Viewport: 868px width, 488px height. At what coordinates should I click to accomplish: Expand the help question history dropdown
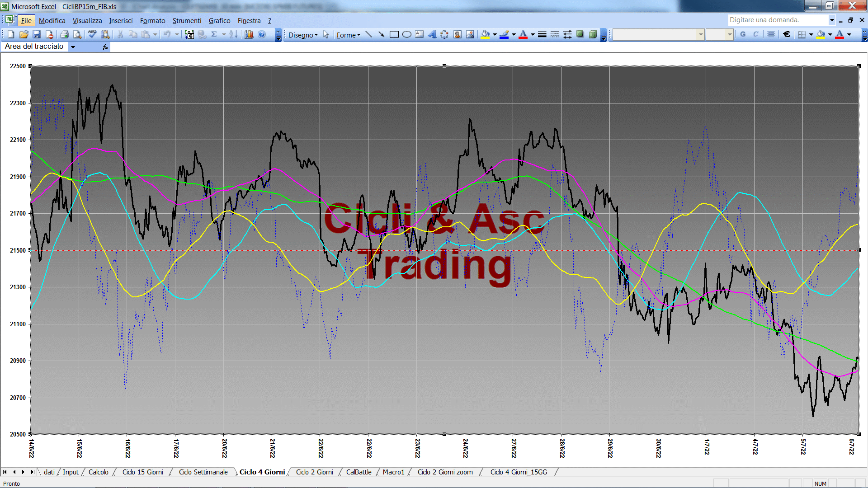[831, 20]
